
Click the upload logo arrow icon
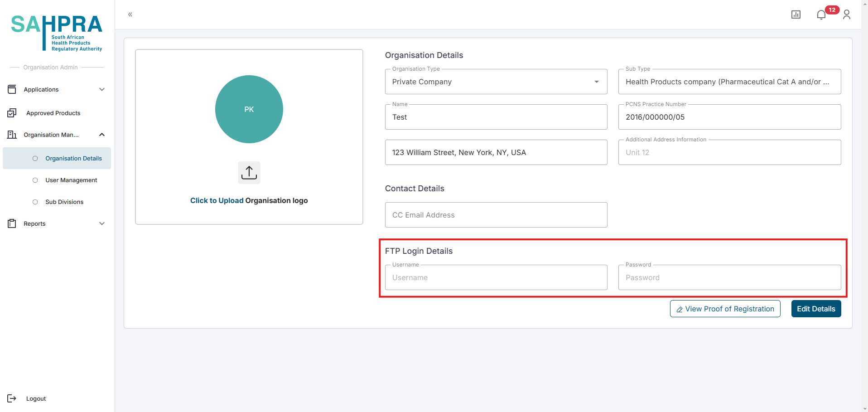[x=249, y=173]
